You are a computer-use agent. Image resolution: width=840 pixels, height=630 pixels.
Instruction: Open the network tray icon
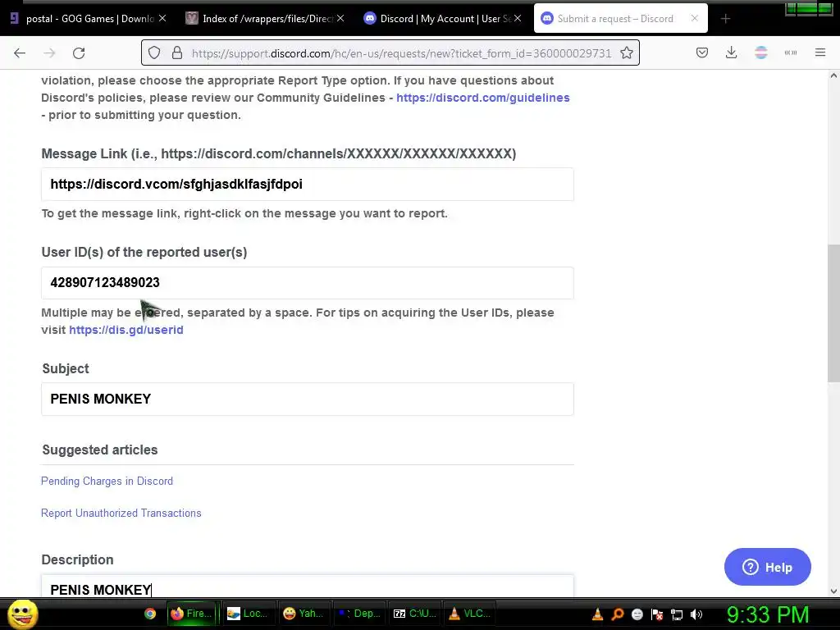677,614
